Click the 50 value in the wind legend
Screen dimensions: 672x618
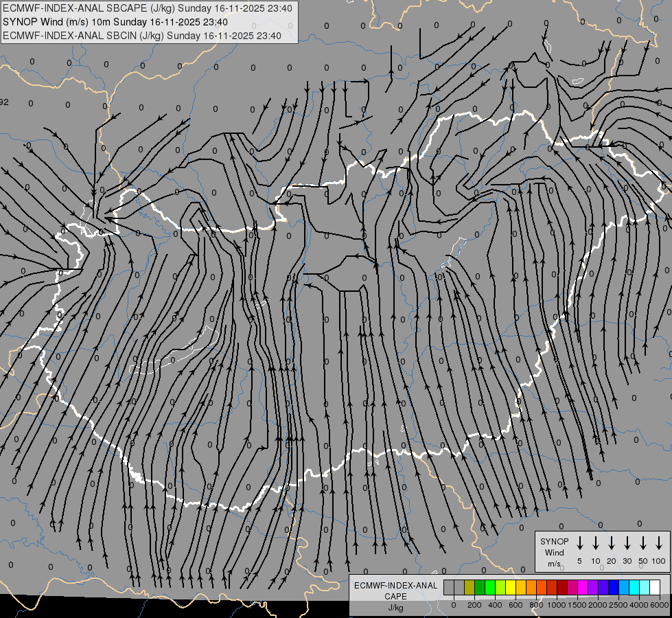643,561
